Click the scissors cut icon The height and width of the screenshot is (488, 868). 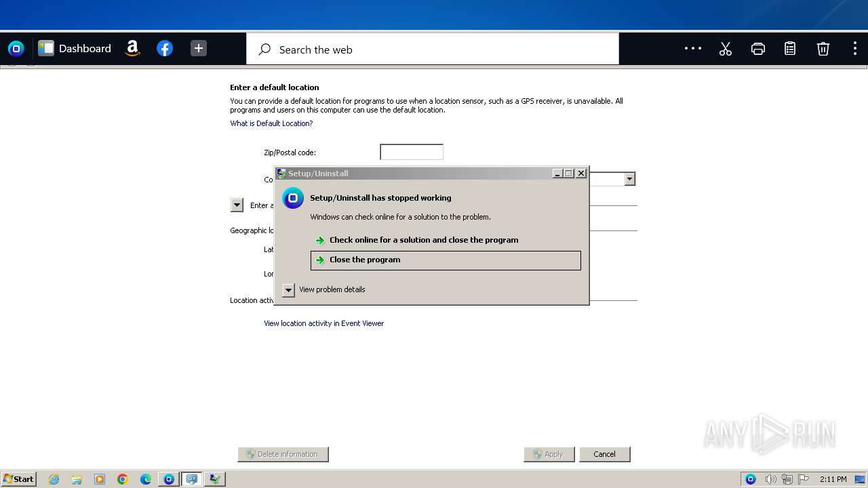(726, 49)
